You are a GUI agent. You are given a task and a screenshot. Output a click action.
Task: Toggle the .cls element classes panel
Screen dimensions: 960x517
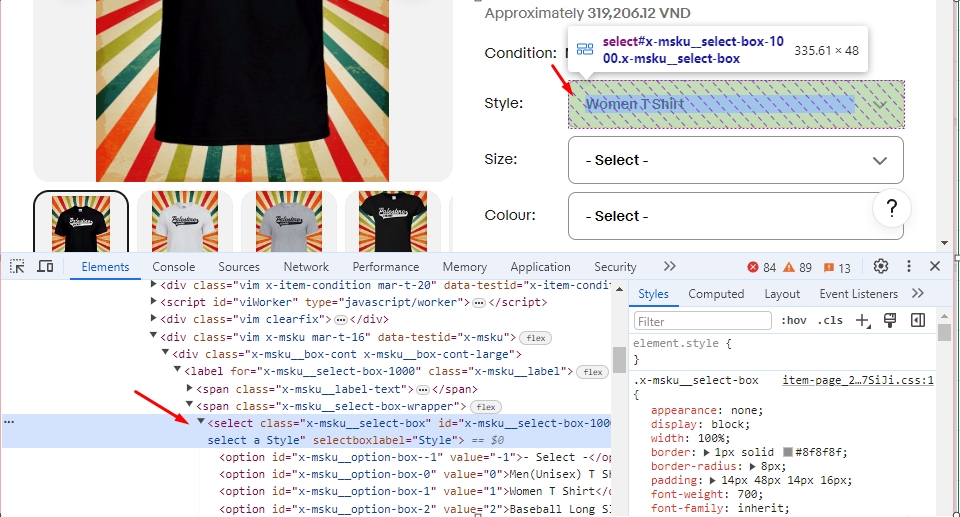point(830,321)
